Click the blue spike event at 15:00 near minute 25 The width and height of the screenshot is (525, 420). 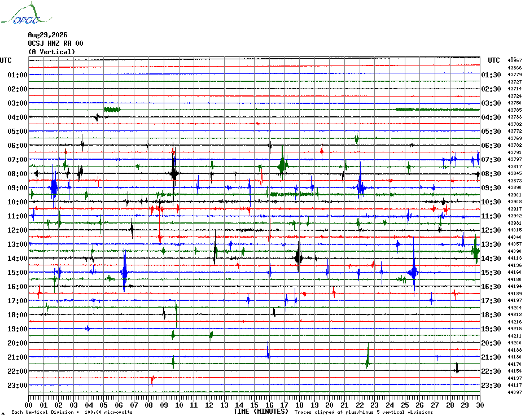pos(414,272)
